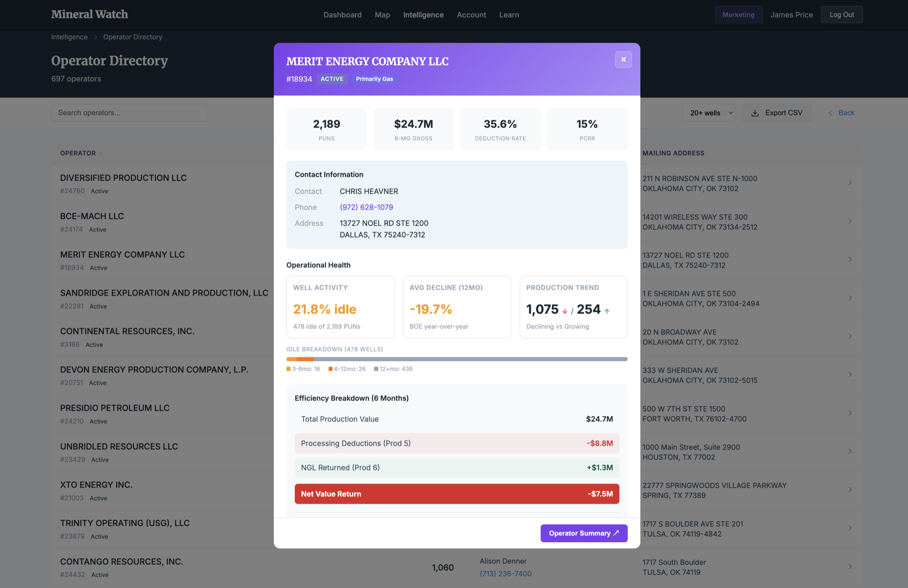Click the Export CSV download icon
908x588 pixels.
coord(755,113)
